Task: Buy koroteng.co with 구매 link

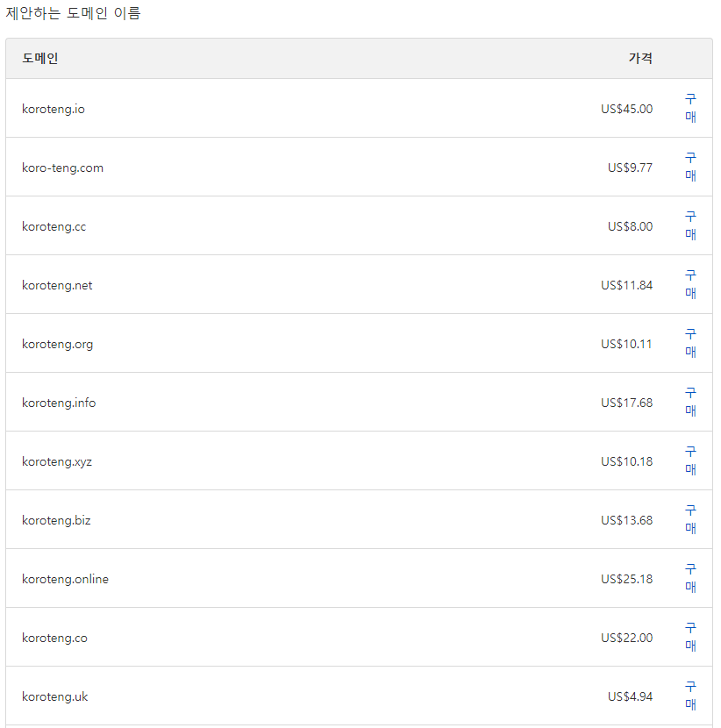Action: pyautogui.click(x=690, y=637)
